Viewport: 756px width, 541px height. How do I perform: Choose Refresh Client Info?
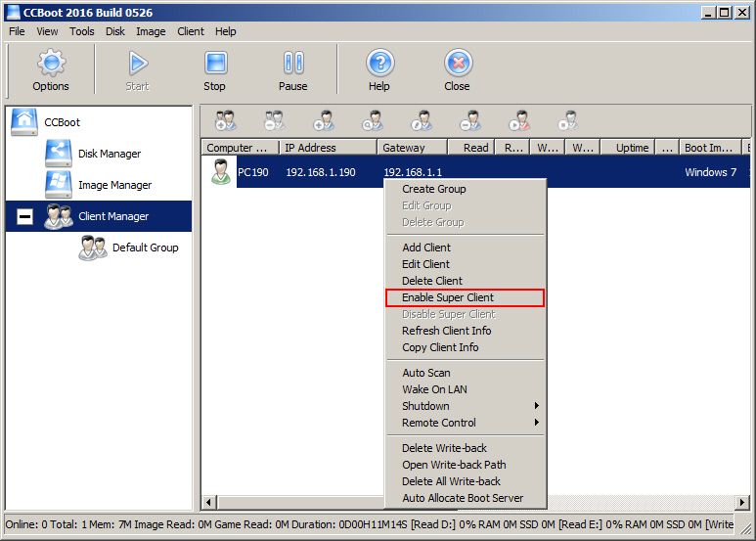pyautogui.click(x=466, y=331)
